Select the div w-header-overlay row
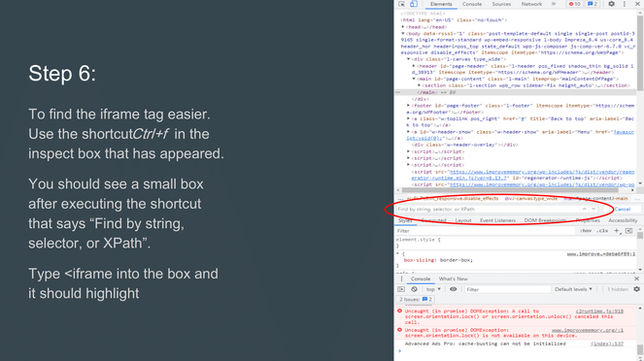This screenshot has height=361, width=644. 465,145
